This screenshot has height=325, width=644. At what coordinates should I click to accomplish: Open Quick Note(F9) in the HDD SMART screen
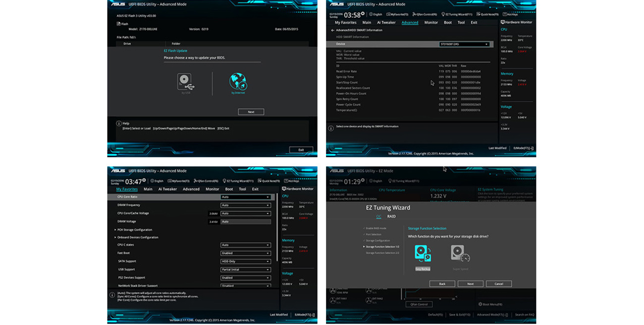coord(486,14)
